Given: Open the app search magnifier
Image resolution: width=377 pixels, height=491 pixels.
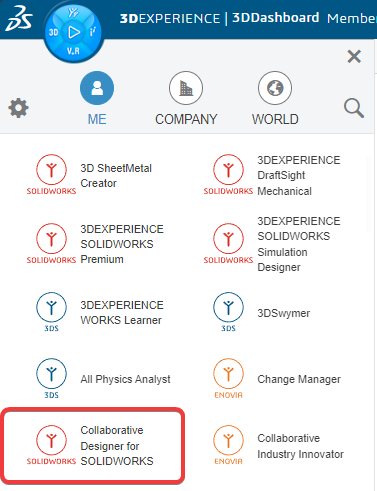Looking at the screenshot, I should (x=354, y=108).
